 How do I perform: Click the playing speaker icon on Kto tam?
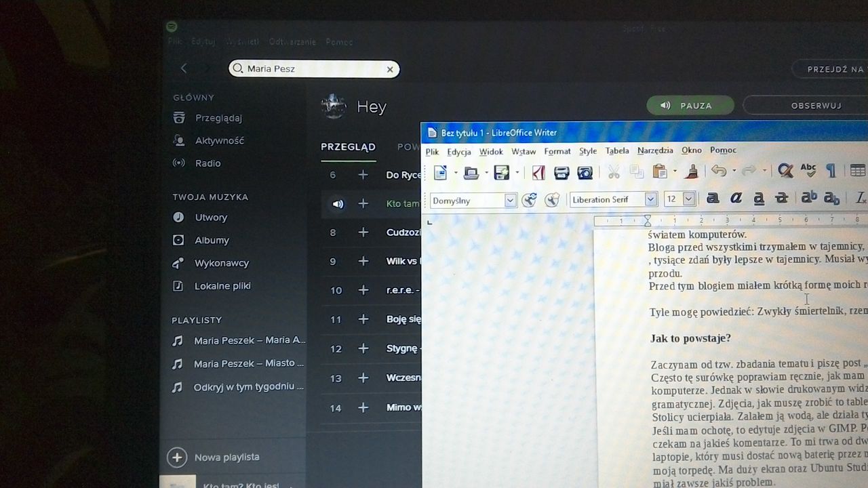coord(338,204)
